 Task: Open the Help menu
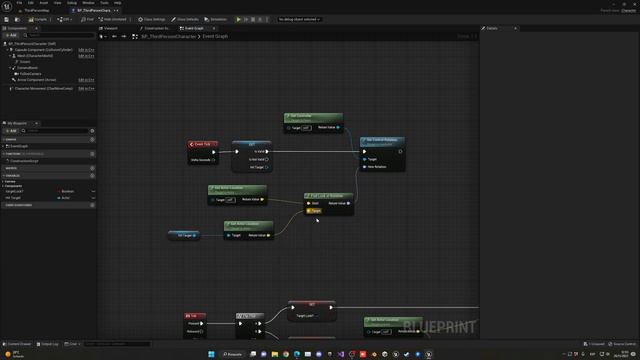(x=118, y=2)
